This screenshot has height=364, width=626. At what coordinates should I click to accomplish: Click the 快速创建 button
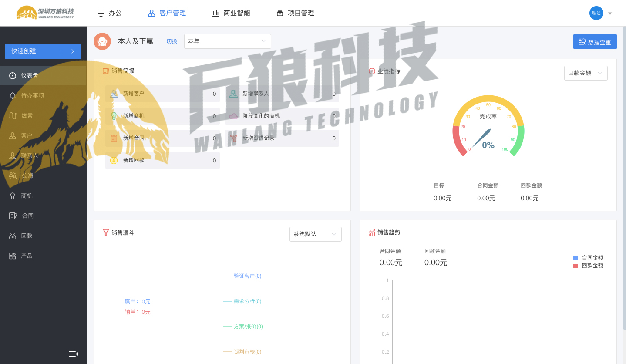point(43,51)
